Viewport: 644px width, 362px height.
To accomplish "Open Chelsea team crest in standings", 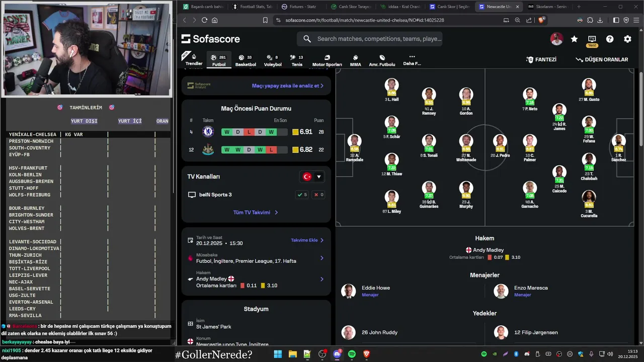I will coord(208,132).
